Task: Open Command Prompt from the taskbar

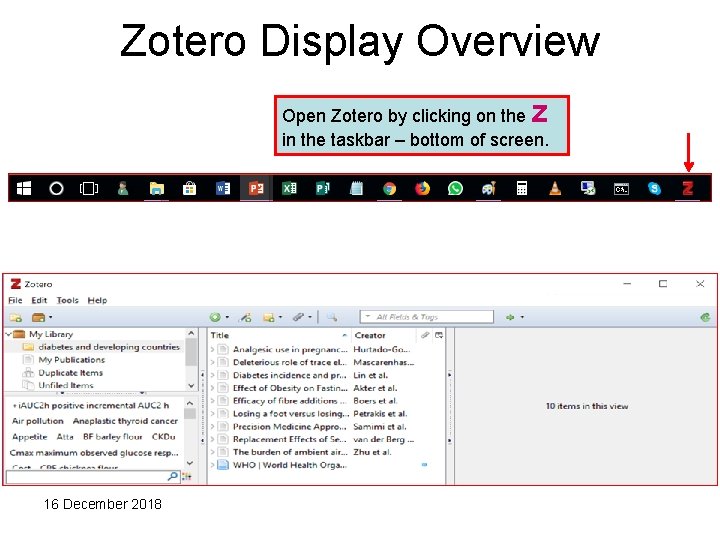Action: 621,189
